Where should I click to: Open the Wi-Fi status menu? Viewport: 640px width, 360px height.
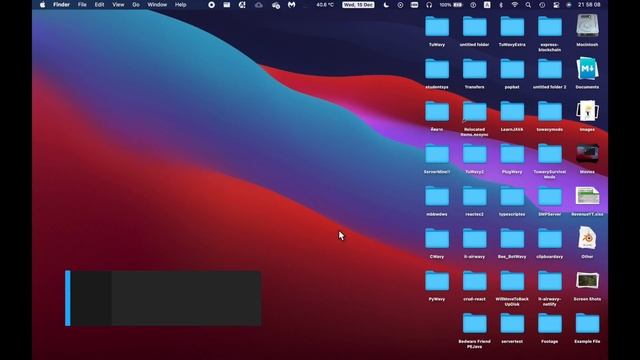pos(515,5)
